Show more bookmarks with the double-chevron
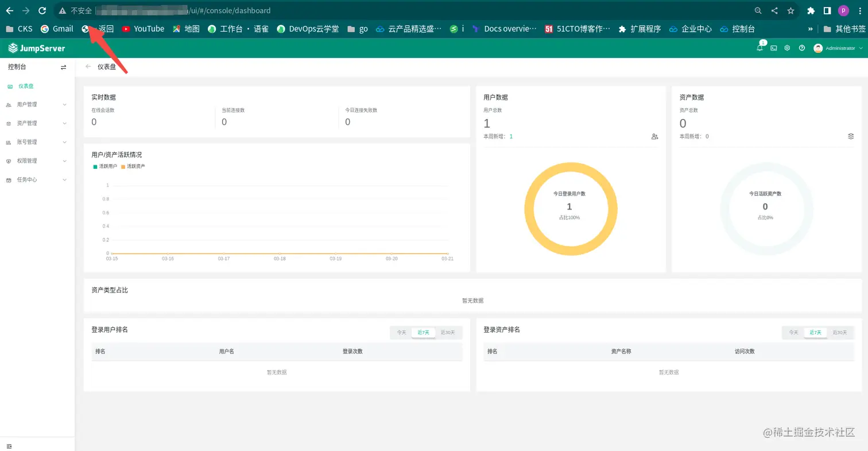The height and width of the screenshot is (451, 868). tap(811, 29)
